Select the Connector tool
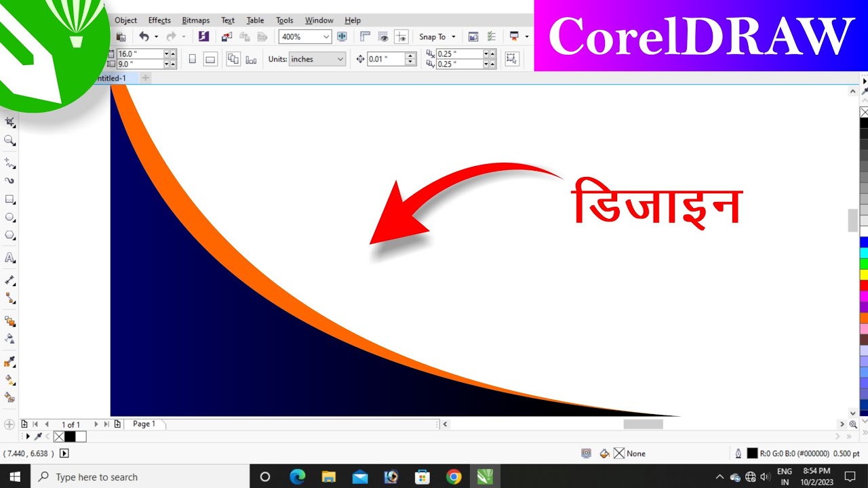The image size is (868, 488). coord(10,298)
